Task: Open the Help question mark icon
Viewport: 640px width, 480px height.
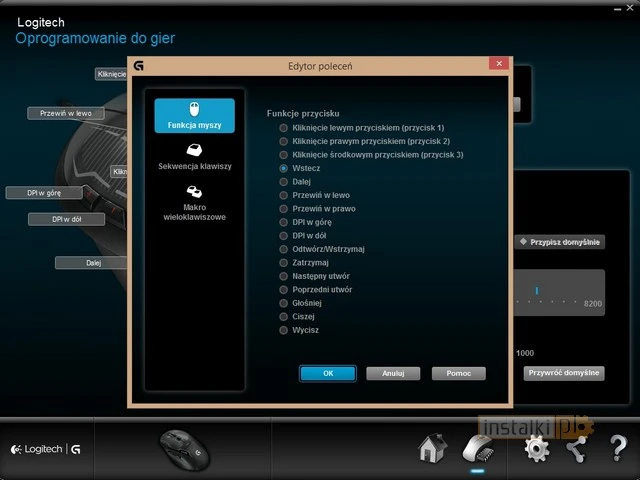Action: coord(618,448)
